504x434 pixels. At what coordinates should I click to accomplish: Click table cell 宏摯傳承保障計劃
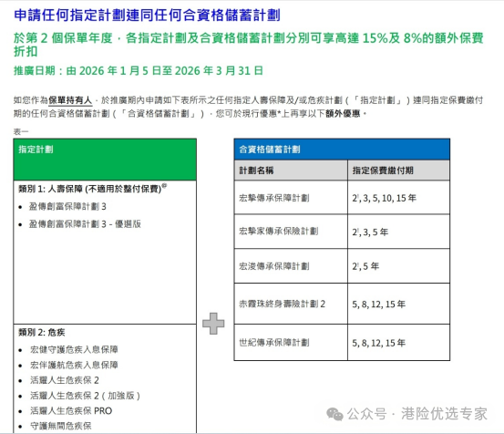point(291,197)
